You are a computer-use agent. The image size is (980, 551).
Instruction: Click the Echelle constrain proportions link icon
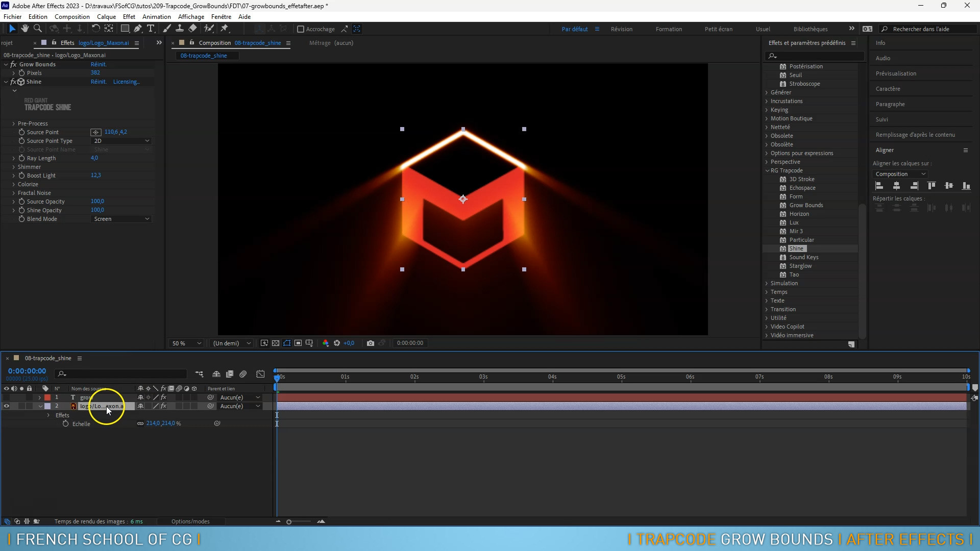coord(140,423)
